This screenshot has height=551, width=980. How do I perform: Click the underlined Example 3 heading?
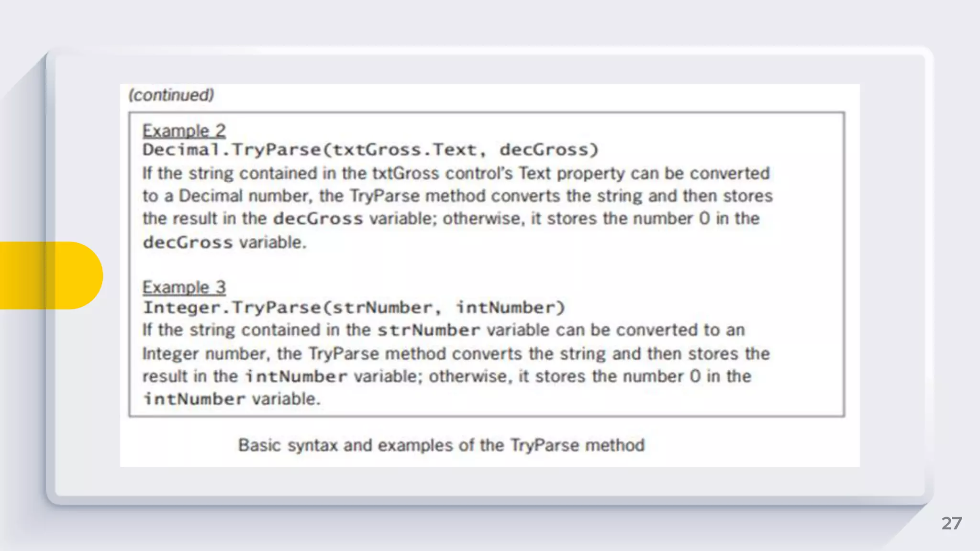click(x=184, y=287)
